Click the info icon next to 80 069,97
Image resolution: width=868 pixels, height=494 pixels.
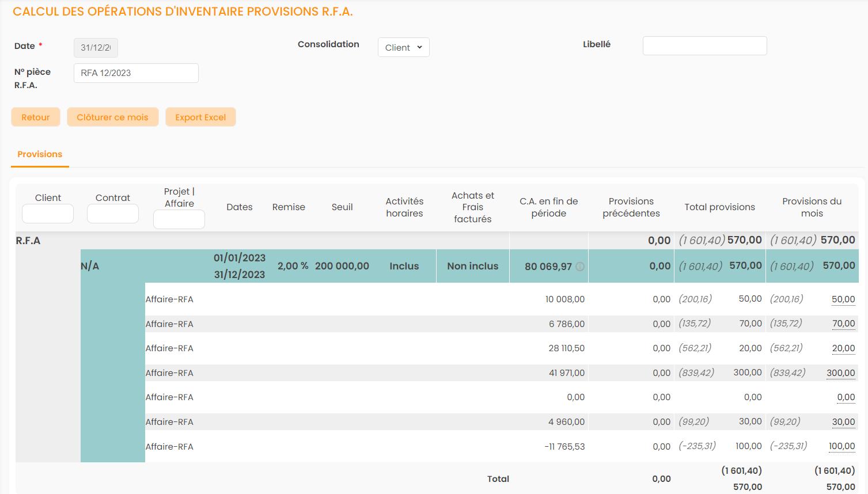[x=580, y=267]
